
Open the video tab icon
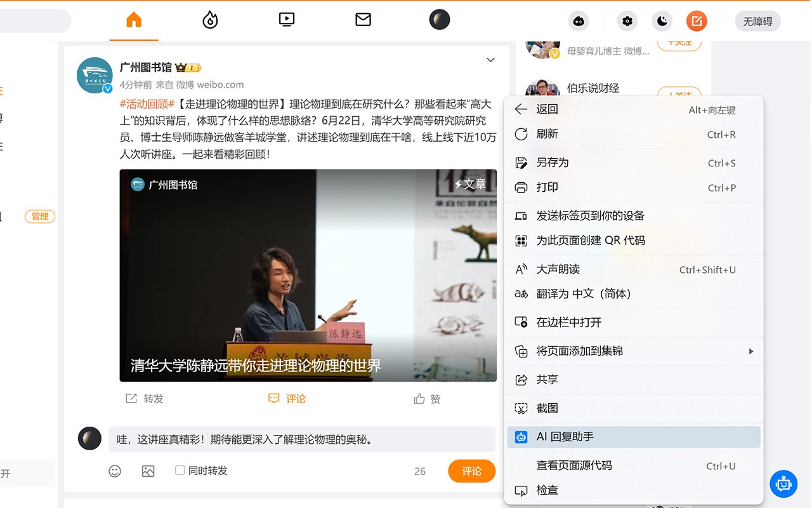287,20
